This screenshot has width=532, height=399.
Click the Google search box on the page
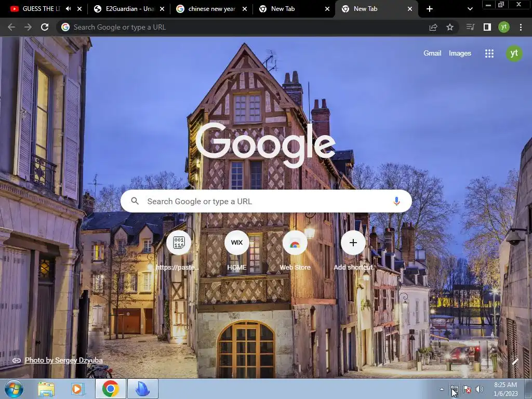click(266, 201)
